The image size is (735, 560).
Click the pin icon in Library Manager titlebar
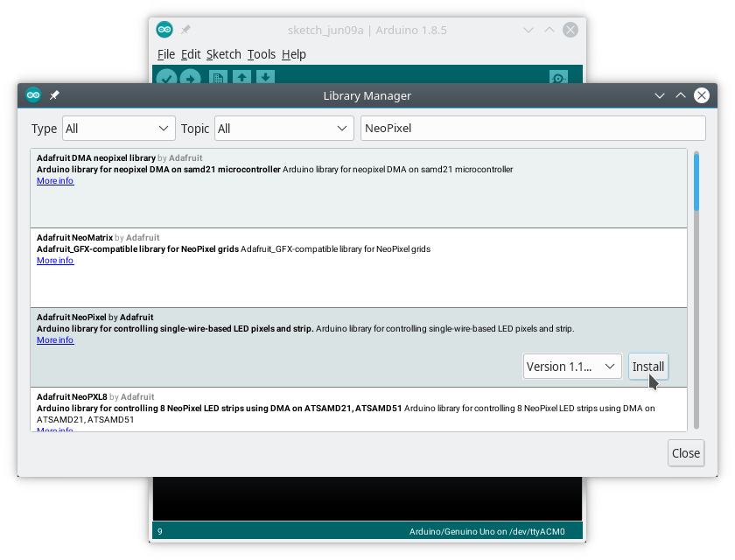coord(54,95)
